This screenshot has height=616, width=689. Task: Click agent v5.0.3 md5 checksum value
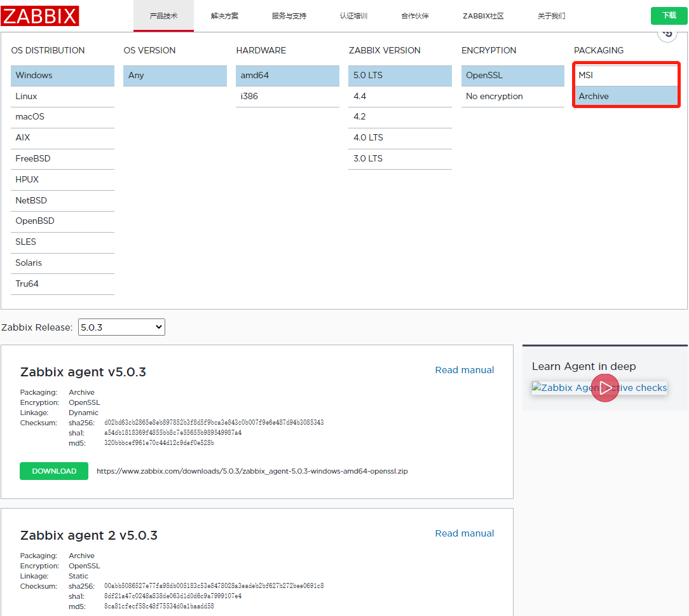(159, 443)
